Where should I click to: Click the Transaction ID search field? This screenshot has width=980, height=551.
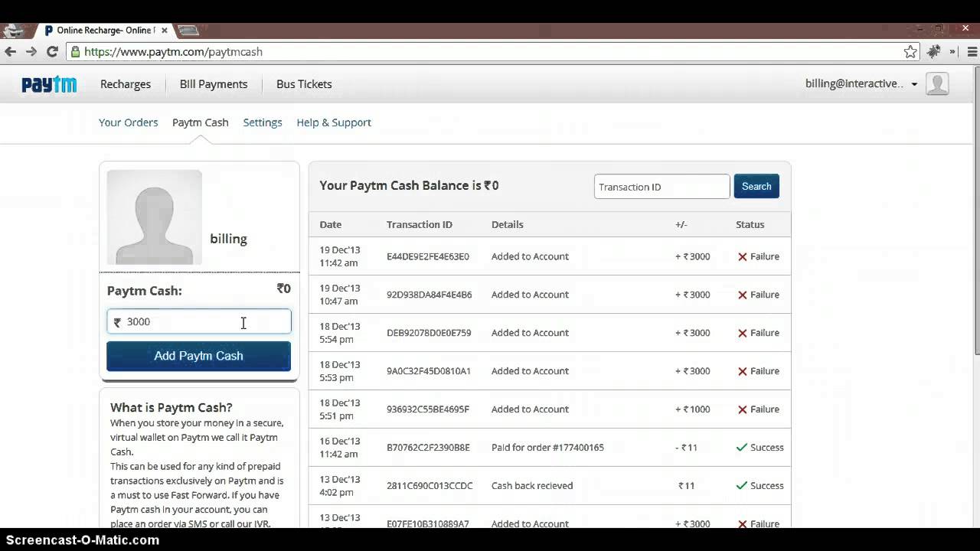[x=661, y=187]
